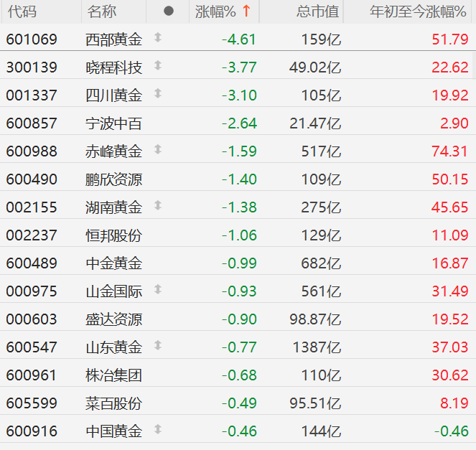Click year-to-date value 50.15
Image resolution: width=476 pixels, height=450 pixels.
[x=450, y=179]
